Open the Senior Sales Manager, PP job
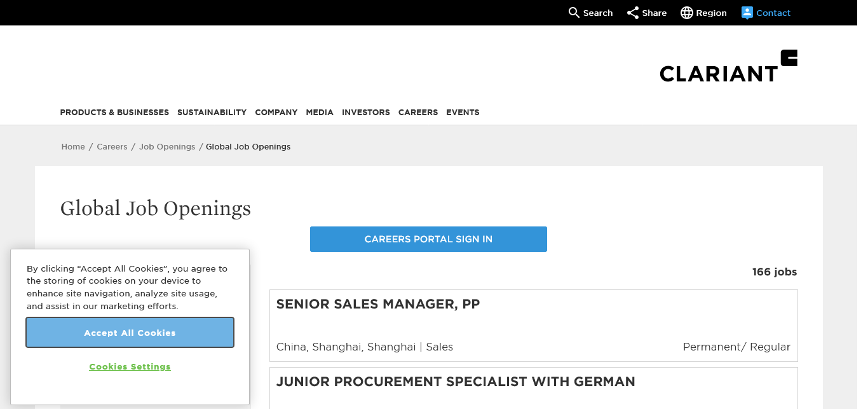The height and width of the screenshot is (409, 868). (378, 305)
